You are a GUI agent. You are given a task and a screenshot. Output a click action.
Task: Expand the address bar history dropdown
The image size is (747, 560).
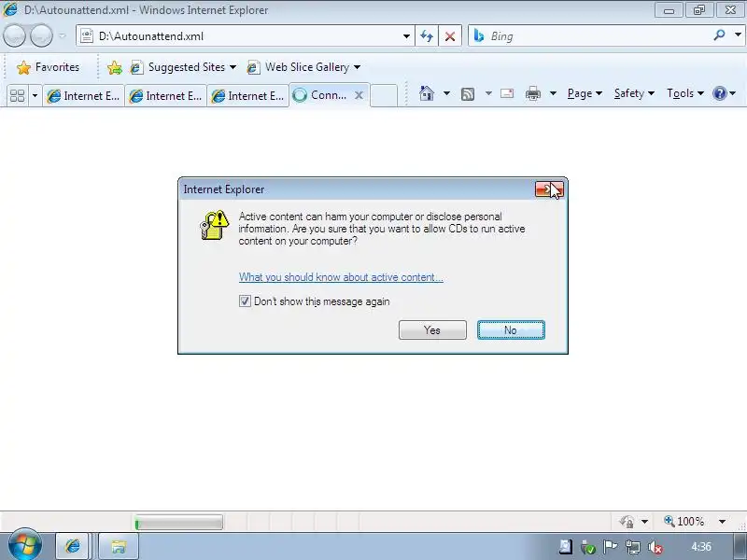point(406,36)
